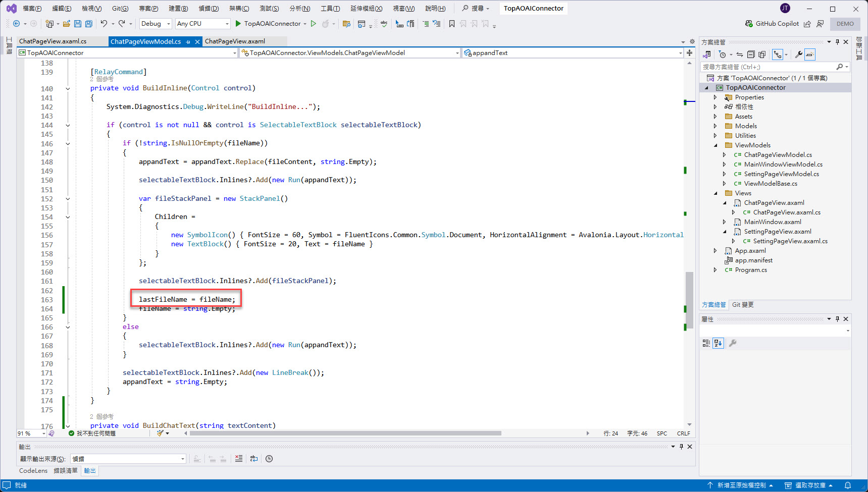Select ChatPageViewModel.cs in Solution Explorer

(778, 155)
